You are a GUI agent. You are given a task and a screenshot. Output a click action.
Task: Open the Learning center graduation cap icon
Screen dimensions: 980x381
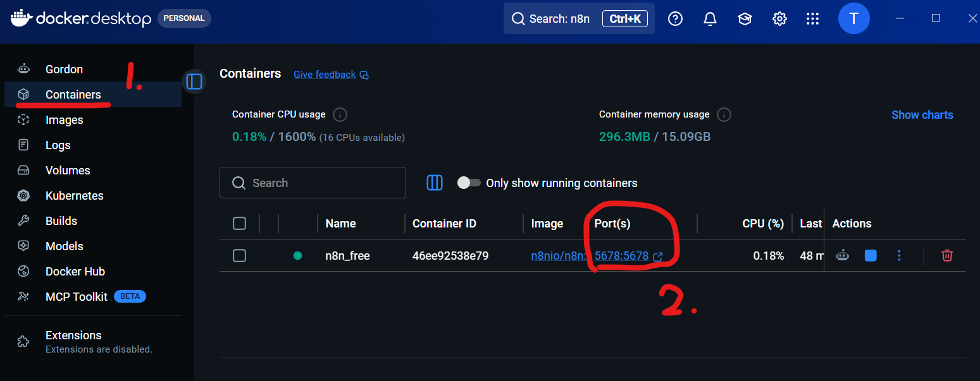point(745,19)
